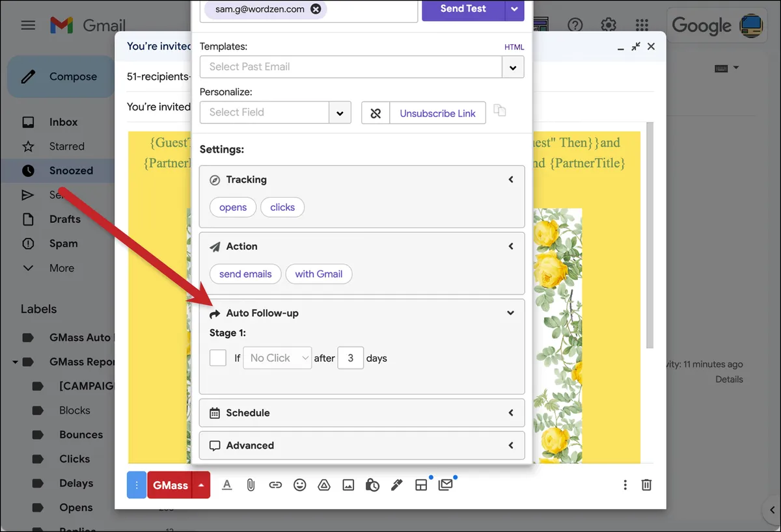Image resolution: width=781 pixels, height=532 pixels.
Task: Click the copy icon beside Unsubscribe Link
Action: pyautogui.click(x=499, y=110)
